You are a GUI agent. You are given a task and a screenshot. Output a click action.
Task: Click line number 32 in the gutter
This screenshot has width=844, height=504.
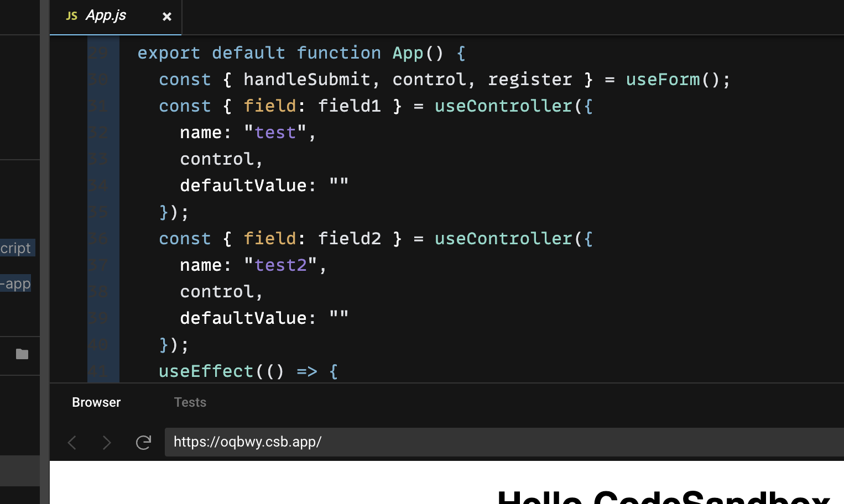[x=98, y=132]
